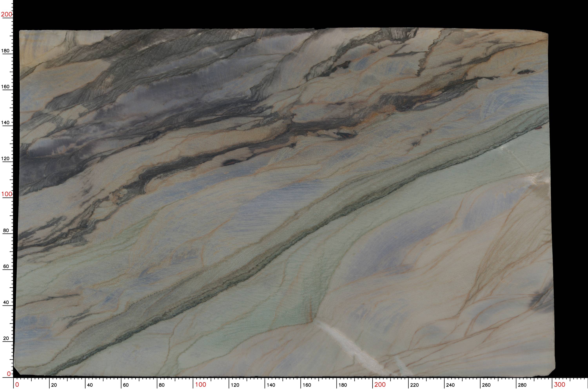Image resolution: width=588 pixels, height=391 pixels.
Task: Click the 40 label on the horizontal ruler
Action: click(x=90, y=385)
